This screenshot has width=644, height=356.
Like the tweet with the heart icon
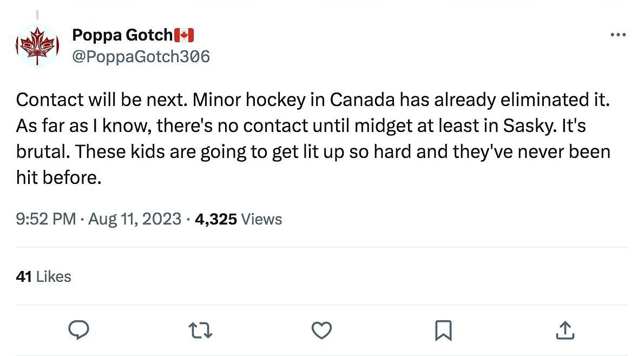321,329
